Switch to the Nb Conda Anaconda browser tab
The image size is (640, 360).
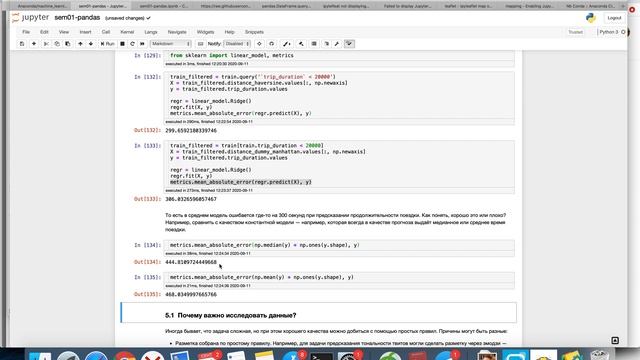(x=590, y=6)
